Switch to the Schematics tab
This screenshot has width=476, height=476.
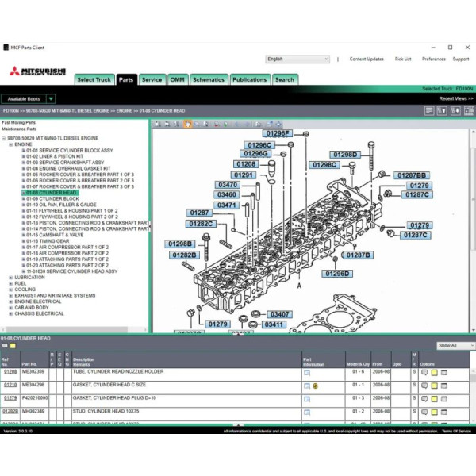(x=209, y=79)
